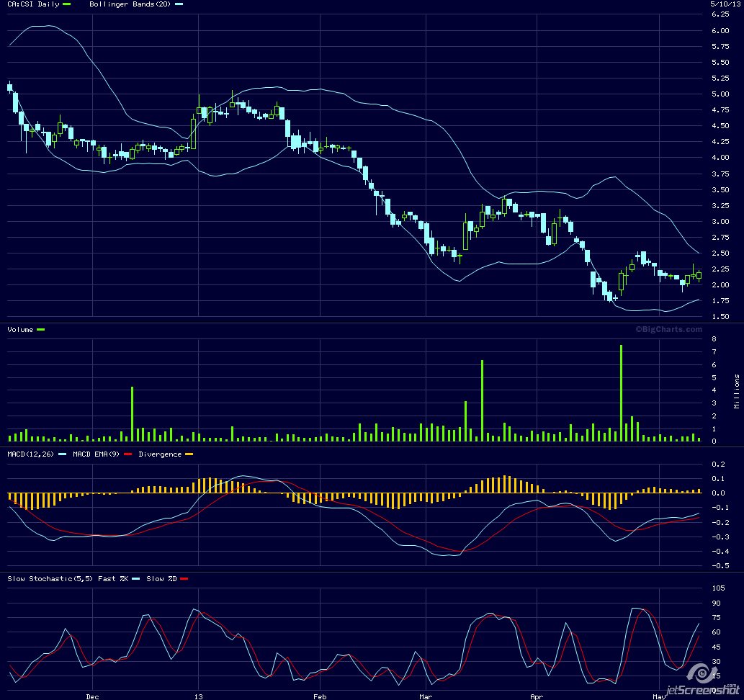Click the tallest volume bar in late April
This screenshot has height=700, width=744.
click(621, 393)
